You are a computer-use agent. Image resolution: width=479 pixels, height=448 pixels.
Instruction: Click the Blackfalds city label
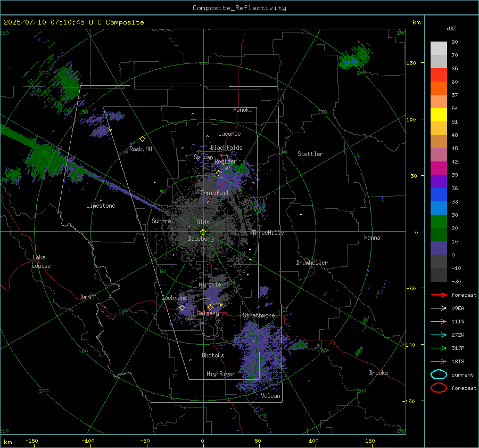point(226,148)
